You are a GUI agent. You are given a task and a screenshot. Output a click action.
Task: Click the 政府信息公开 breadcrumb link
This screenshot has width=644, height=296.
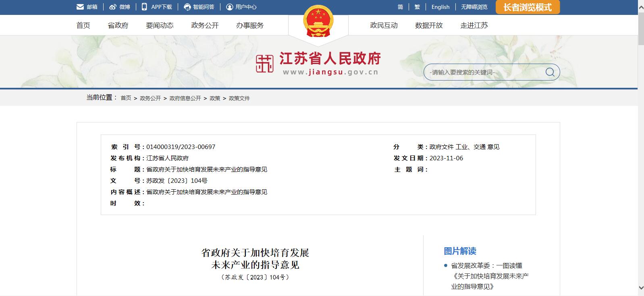click(x=185, y=98)
